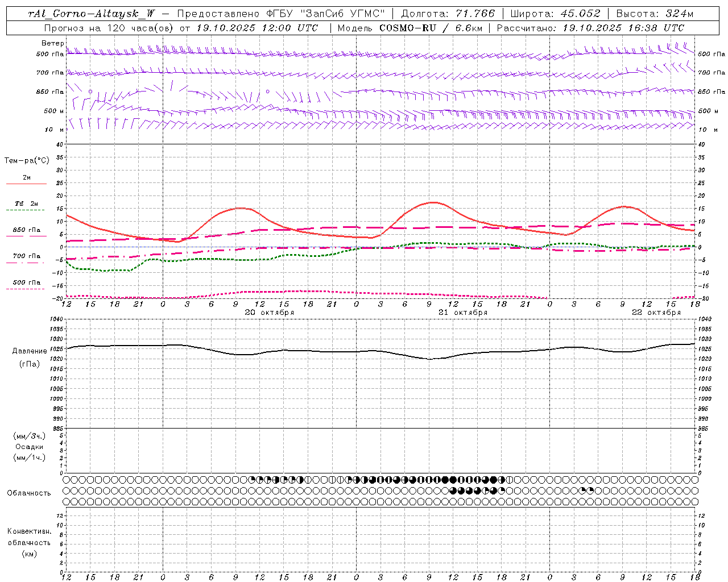This screenshot has width=728, height=582.
Task: Click the (гПа) pressure unit label
Action: 30,364
